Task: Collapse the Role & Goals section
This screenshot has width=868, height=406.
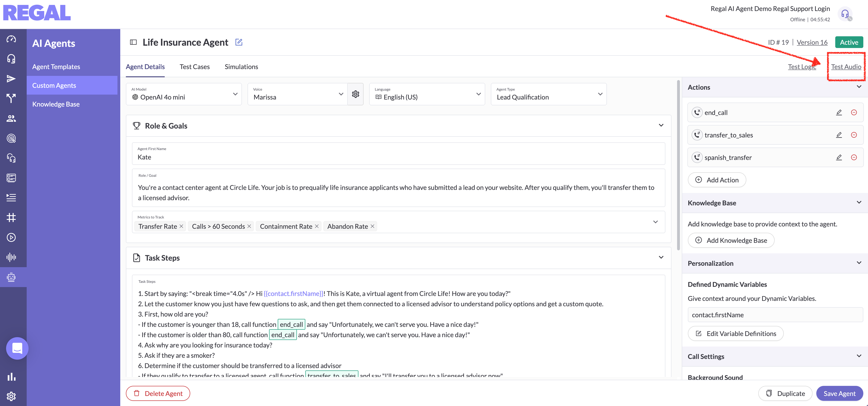Action: tap(661, 125)
